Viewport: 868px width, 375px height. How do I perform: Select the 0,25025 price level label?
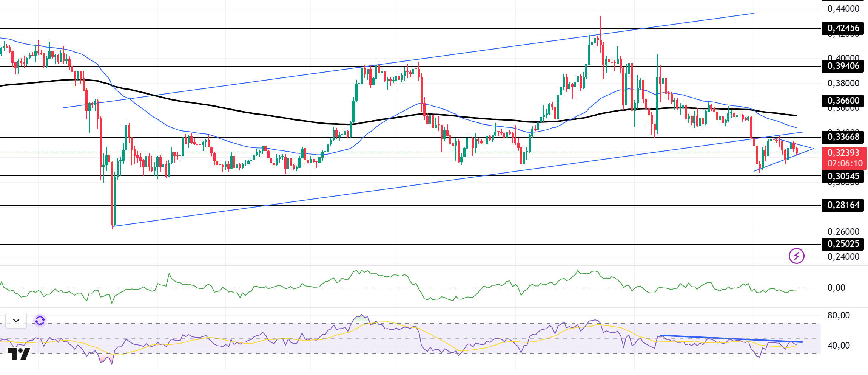pyautogui.click(x=843, y=244)
